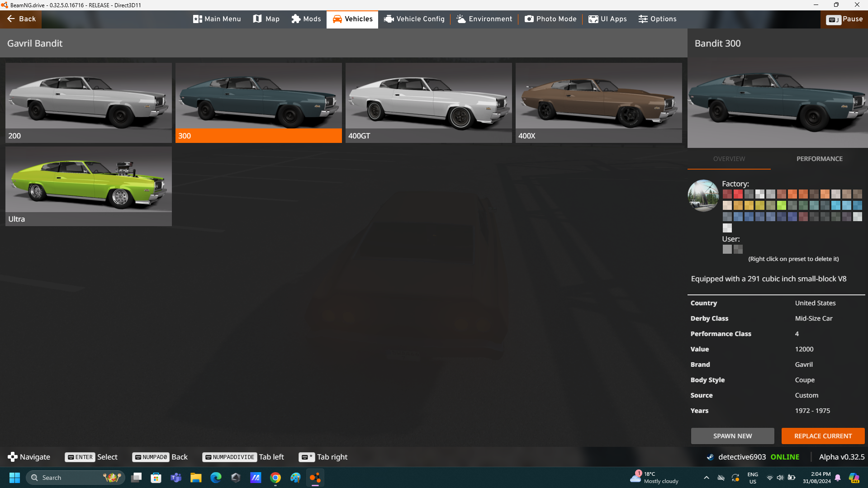Open the weather widget showing 18°C
Image resolution: width=868 pixels, height=488 pixels.
tap(655, 478)
